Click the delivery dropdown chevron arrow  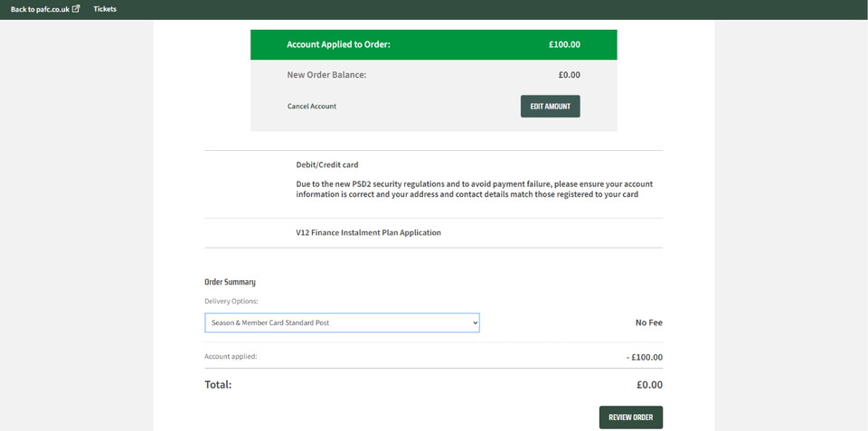point(475,323)
